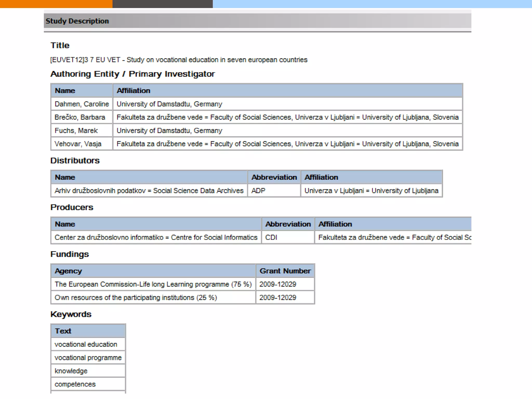Click vocational programme keyword
The height and width of the screenshot is (399, 532).
pyautogui.click(x=88, y=358)
